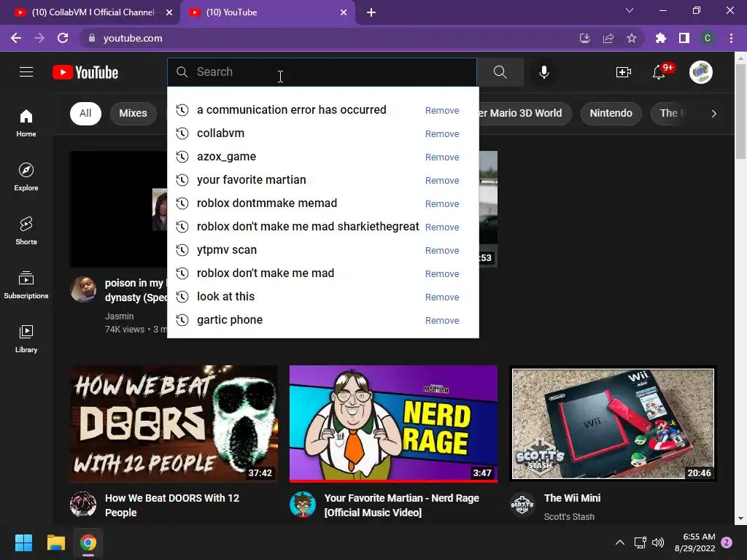This screenshot has height=560, width=747.
Task: Click the magnifier search button
Action: [x=500, y=72]
